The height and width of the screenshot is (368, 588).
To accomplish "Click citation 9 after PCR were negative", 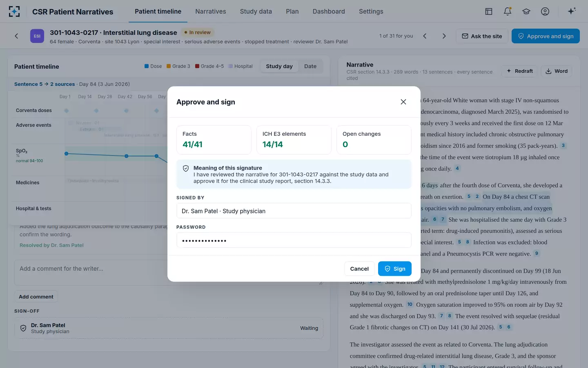I will click(537, 254).
